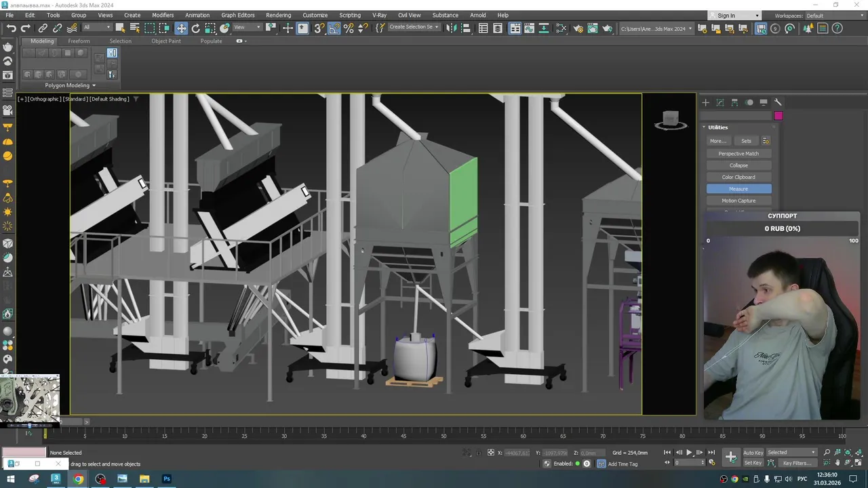
Task: Toggle the Percent Snap button
Action: tap(349, 28)
